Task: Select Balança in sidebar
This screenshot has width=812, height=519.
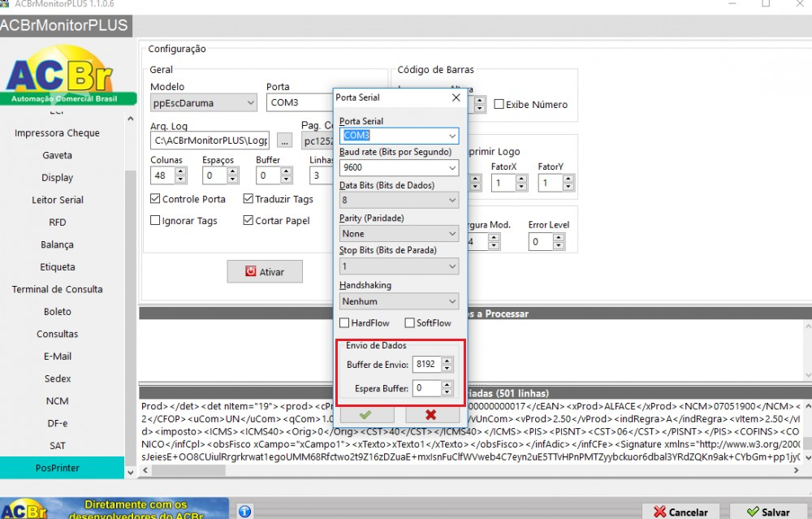Action: click(57, 244)
